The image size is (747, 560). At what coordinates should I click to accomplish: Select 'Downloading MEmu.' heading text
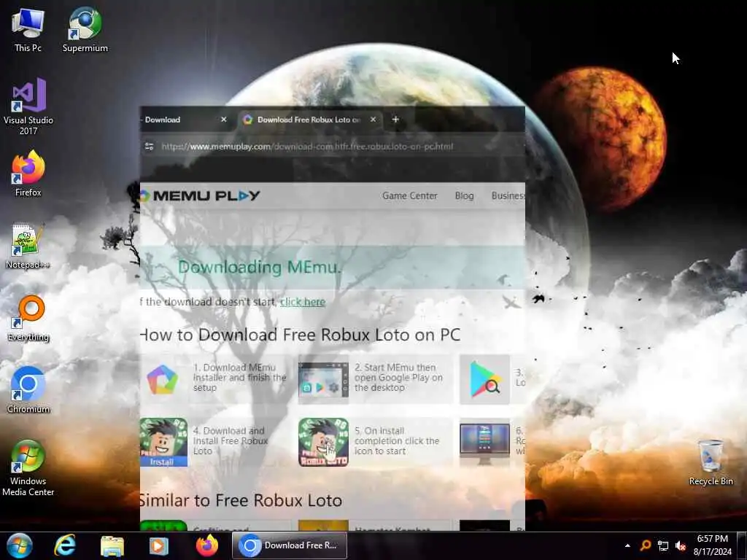[x=260, y=267]
